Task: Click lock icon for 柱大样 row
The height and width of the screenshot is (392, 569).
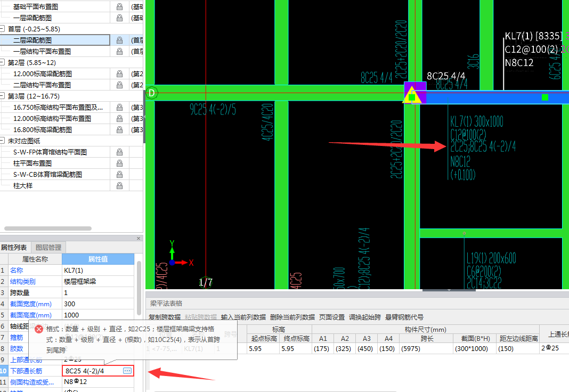Action: 119,186
